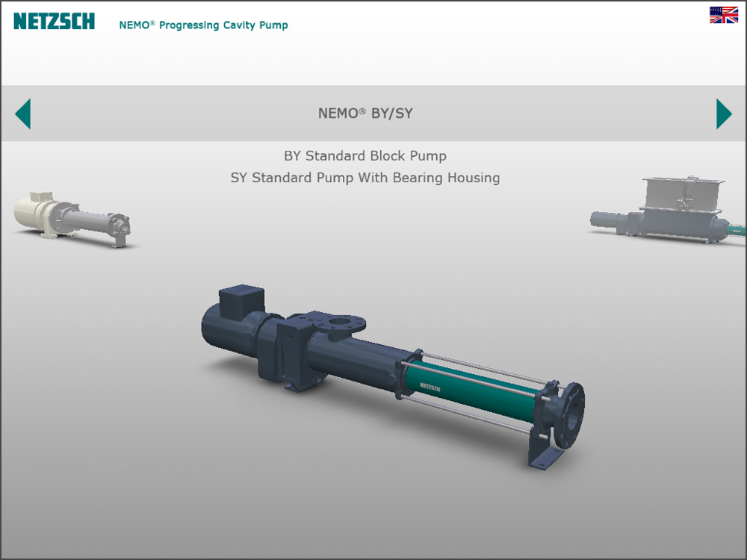The image size is (747, 560).
Task: Click 'BY Standard Block Pump' description line
Action: pyautogui.click(x=365, y=156)
